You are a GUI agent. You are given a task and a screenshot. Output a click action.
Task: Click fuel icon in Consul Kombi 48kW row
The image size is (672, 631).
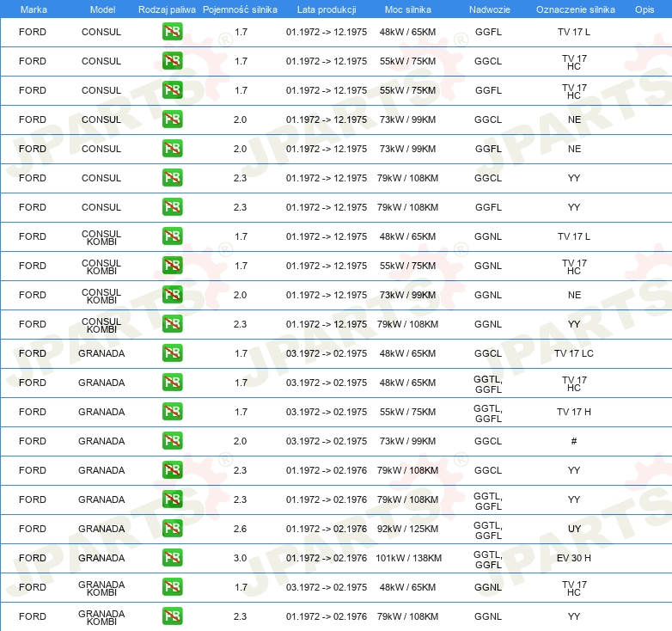[x=172, y=236]
